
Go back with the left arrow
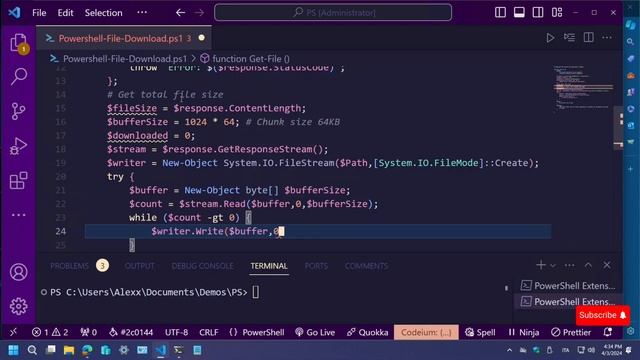(x=180, y=13)
